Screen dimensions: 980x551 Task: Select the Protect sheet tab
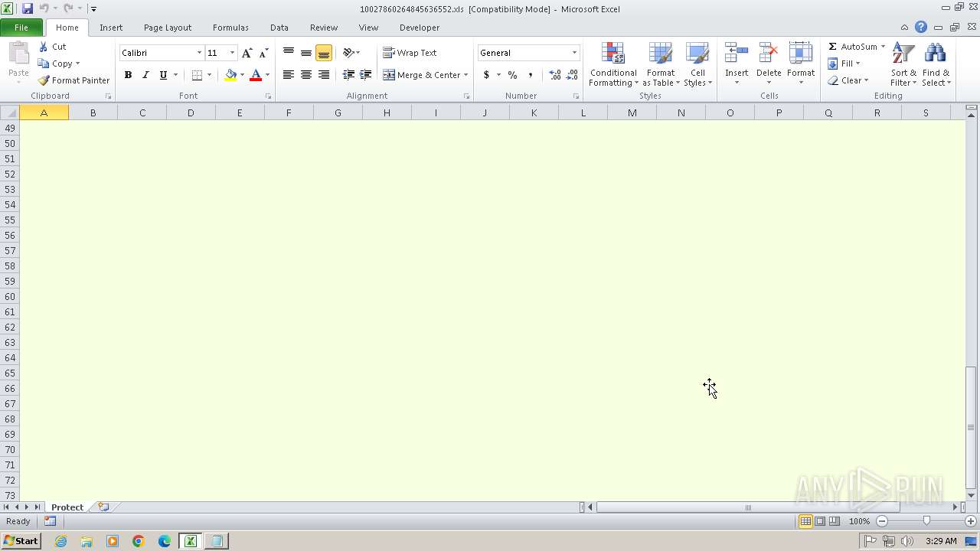(67, 507)
